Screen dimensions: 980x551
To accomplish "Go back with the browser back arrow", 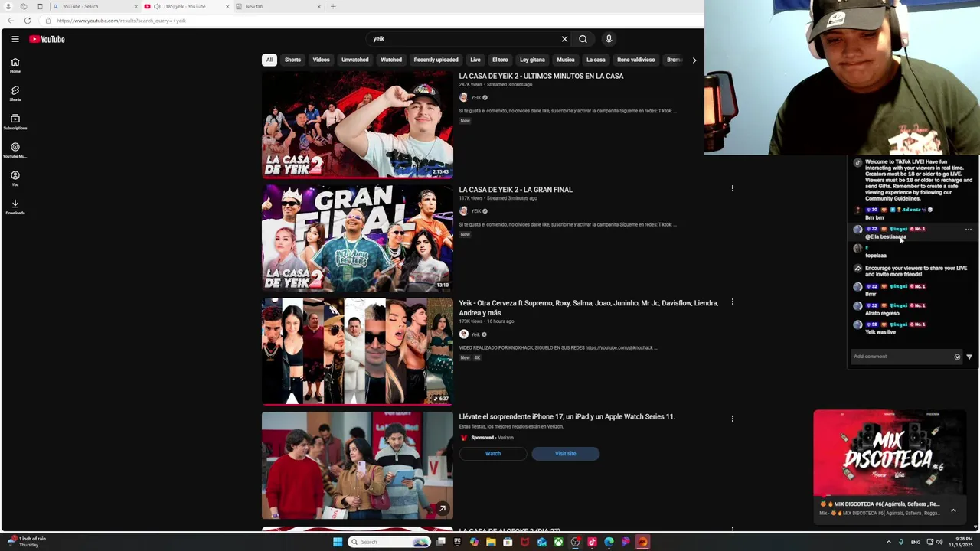I will click(x=10, y=21).
